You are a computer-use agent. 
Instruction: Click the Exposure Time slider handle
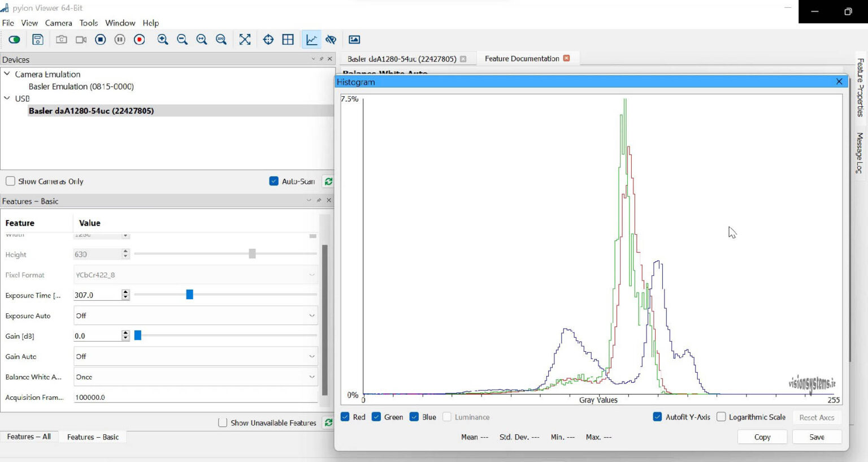[x=190, y=295]
